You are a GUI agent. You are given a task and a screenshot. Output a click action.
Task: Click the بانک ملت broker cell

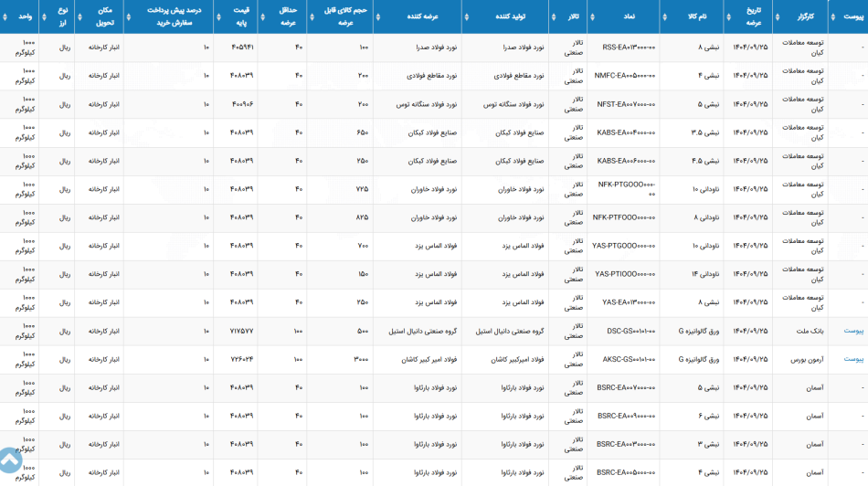810,331
